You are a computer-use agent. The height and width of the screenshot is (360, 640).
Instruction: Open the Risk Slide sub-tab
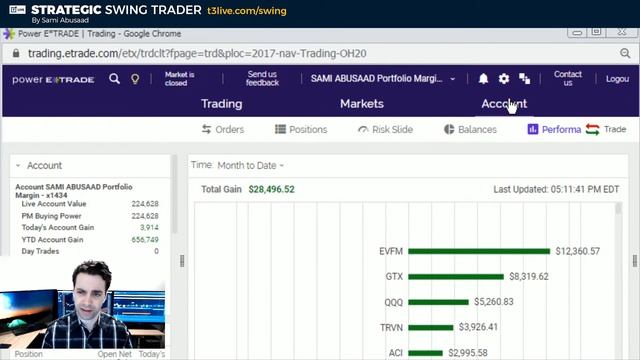(385, 129)
